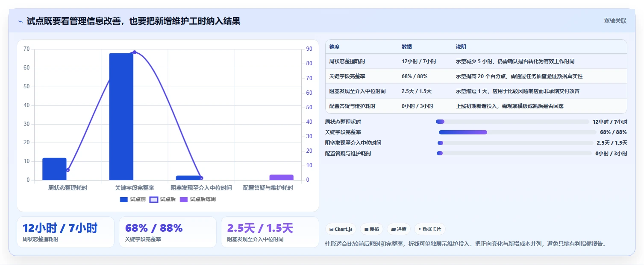
Task: Click the 数据卡片 chip
Action: click(429, 229)
